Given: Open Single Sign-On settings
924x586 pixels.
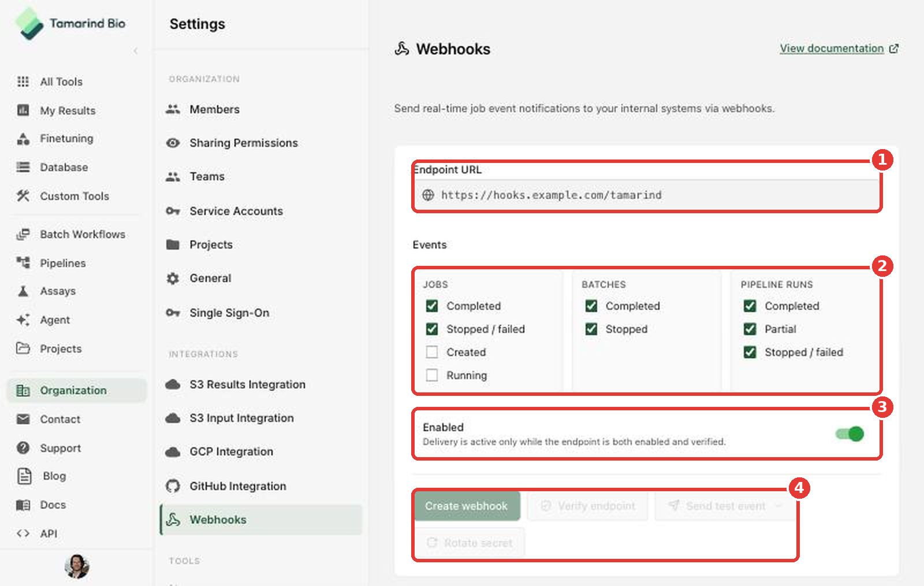Looking at the screenshot, I should pyautogui.click(x=261, y=313).
